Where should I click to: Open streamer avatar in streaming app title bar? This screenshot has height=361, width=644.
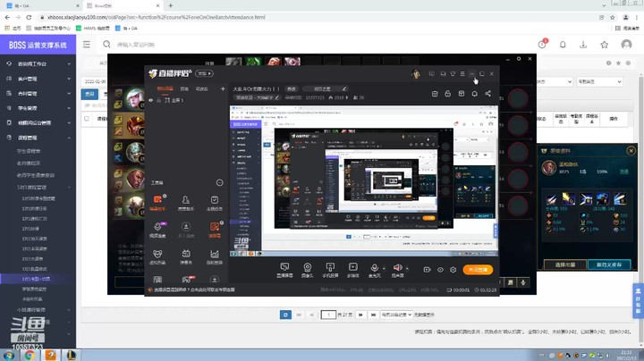416,73
